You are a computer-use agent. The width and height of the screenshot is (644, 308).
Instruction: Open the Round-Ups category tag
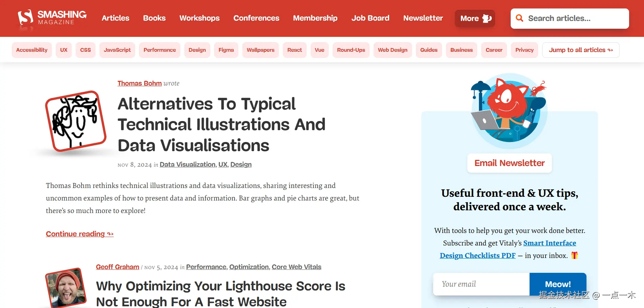click(x=351, y=50)
